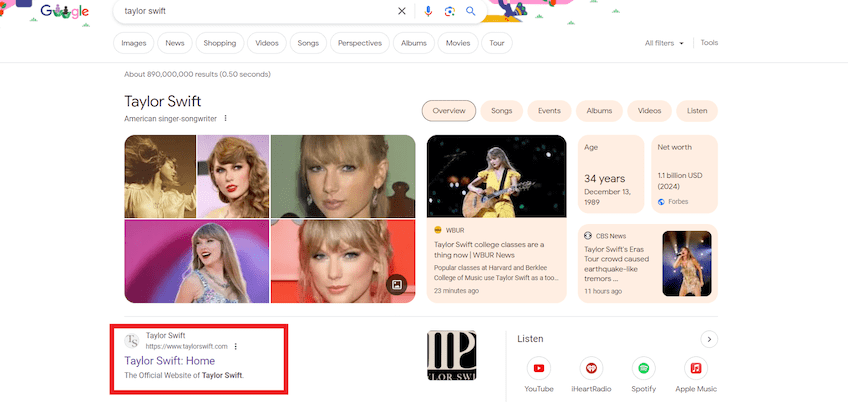Image resolution: width=848 pixels, height=402 pixels.
Task: Click the magnifying glass search icon
Action: pos(471,11)
